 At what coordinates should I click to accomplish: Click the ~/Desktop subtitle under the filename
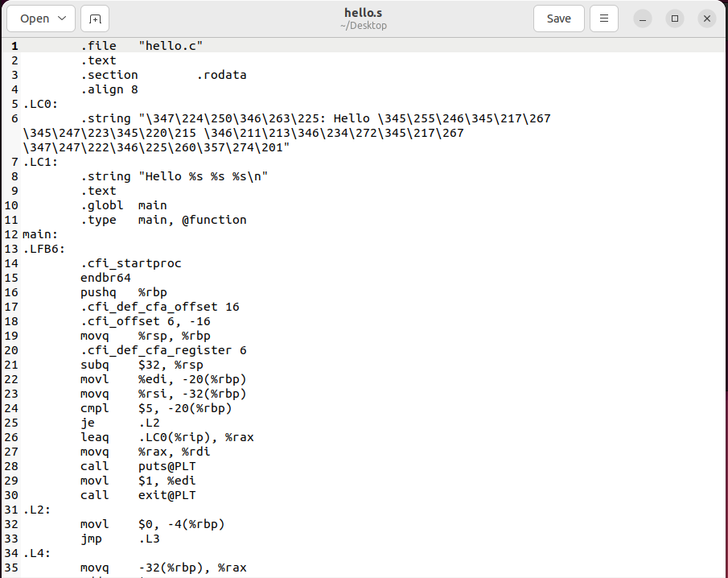[x=363, y=24]
